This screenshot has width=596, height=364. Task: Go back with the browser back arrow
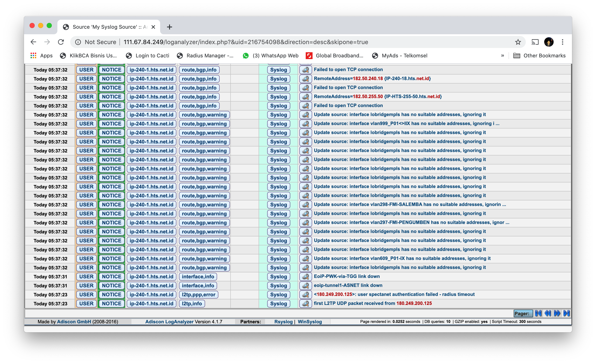click(33, 42)
